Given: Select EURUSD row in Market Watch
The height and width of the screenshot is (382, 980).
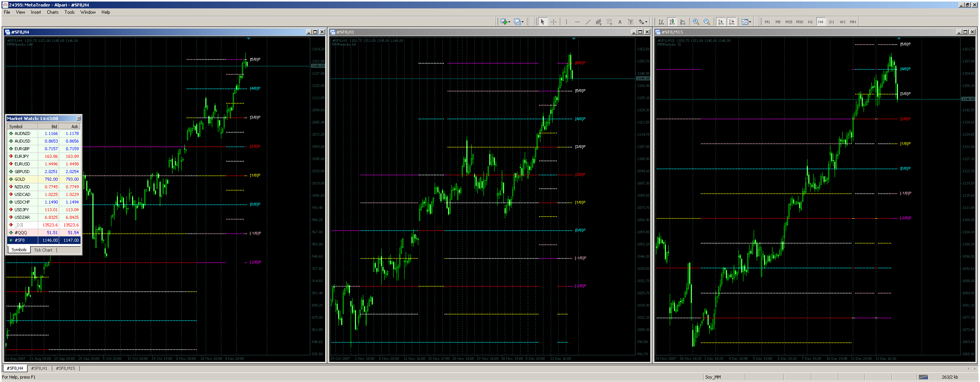Looking at the screenshot, I should [44, 164].
